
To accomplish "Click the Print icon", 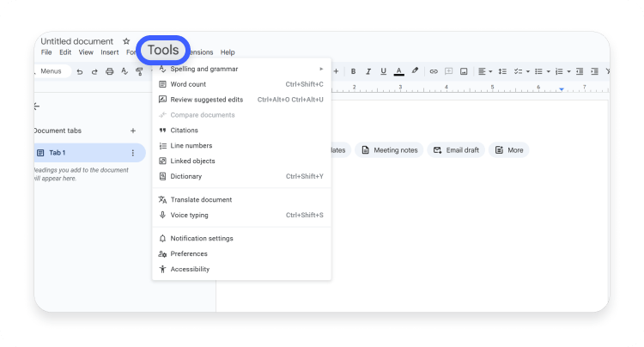I will (109, 71).
